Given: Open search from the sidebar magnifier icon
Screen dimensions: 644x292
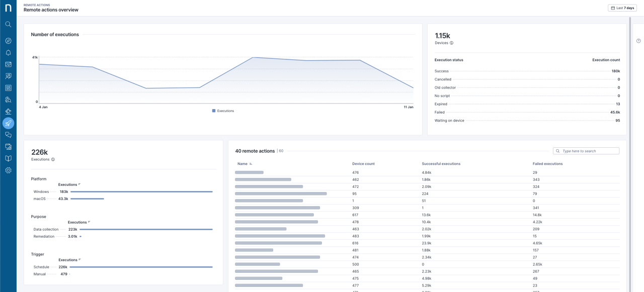Looking at the screenshot, I should (8, 24).
